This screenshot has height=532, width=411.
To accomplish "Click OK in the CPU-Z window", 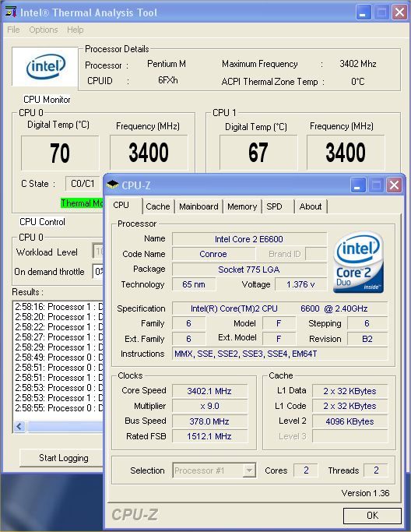I will coord(372,516).
